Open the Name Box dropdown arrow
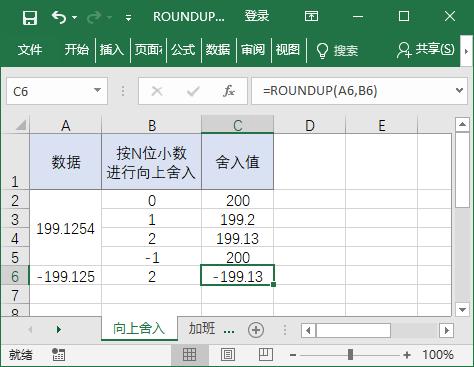The width and height of the screenshot is (474, 367). (x=97, y=90)
